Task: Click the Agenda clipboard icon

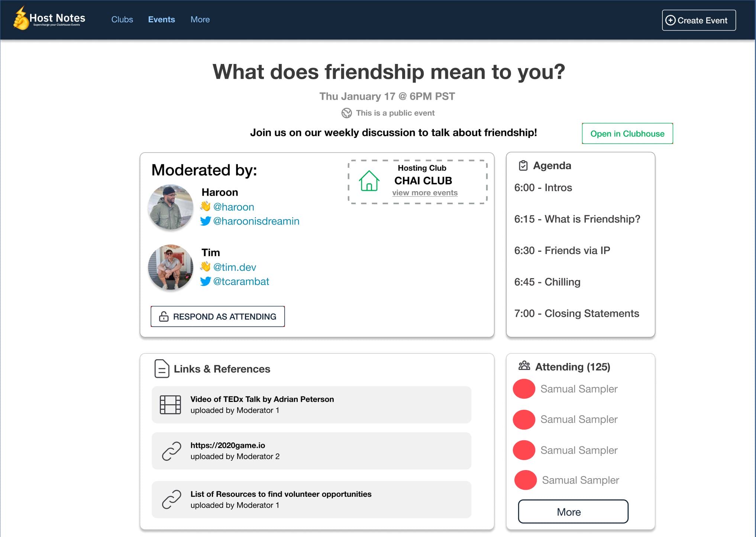Action: click(523, 165)
